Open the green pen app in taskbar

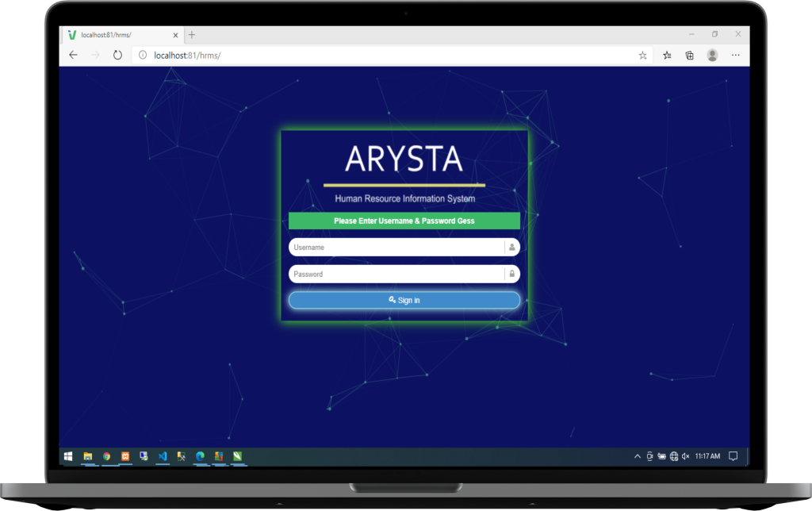(x=237, y=456)
